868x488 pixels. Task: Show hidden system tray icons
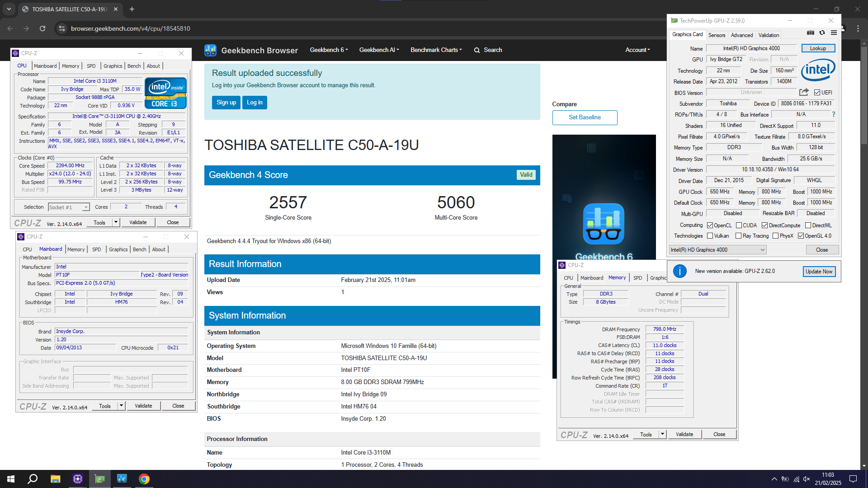point(774,479)
